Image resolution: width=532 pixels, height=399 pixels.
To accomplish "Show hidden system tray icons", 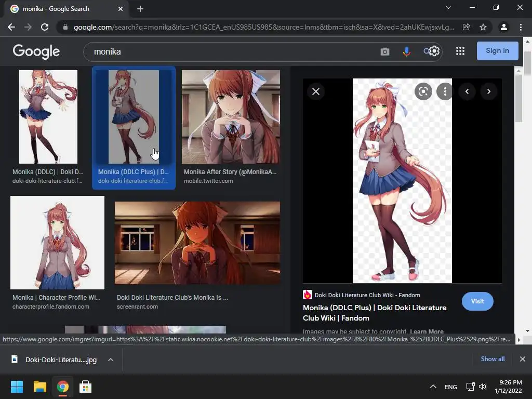I will click(433, 387).
